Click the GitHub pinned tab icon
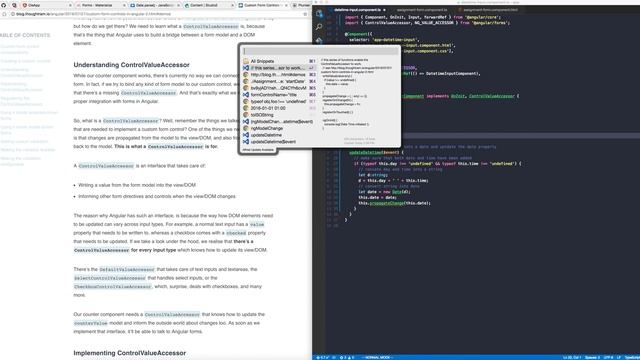The height and width of the screenshot is (360, 640). (4, 5)
